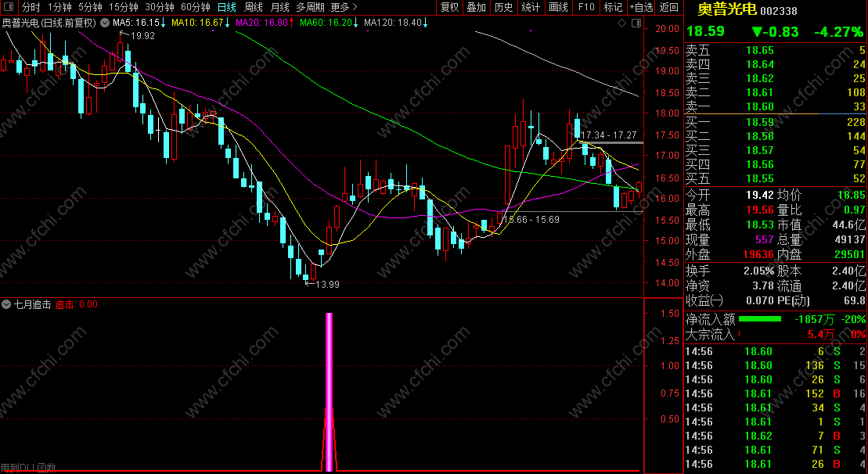Expand the 七月追击 indicator dropdown arrow
This screenshot has height=474, width=868.
(6, 304)
